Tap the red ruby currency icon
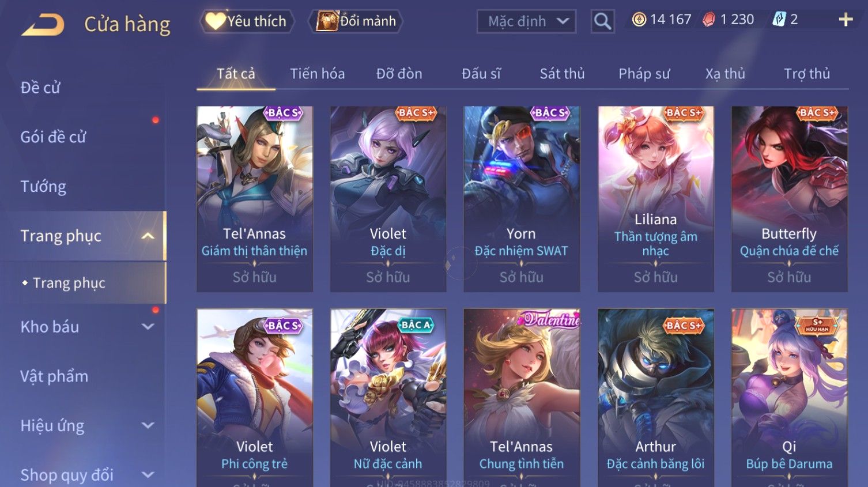The width and height of the screenshot is (868, 487). pyautogui.click(x=709, y=20)
